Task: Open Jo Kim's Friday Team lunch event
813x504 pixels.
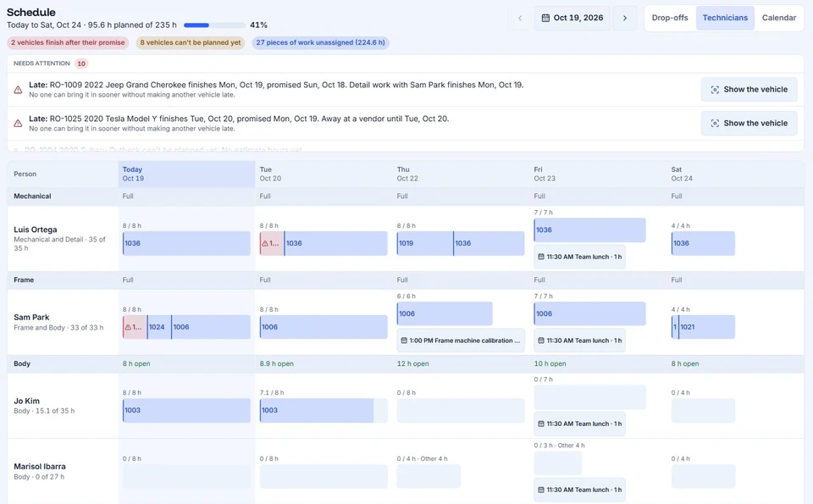Action: [x=579, y=424]
